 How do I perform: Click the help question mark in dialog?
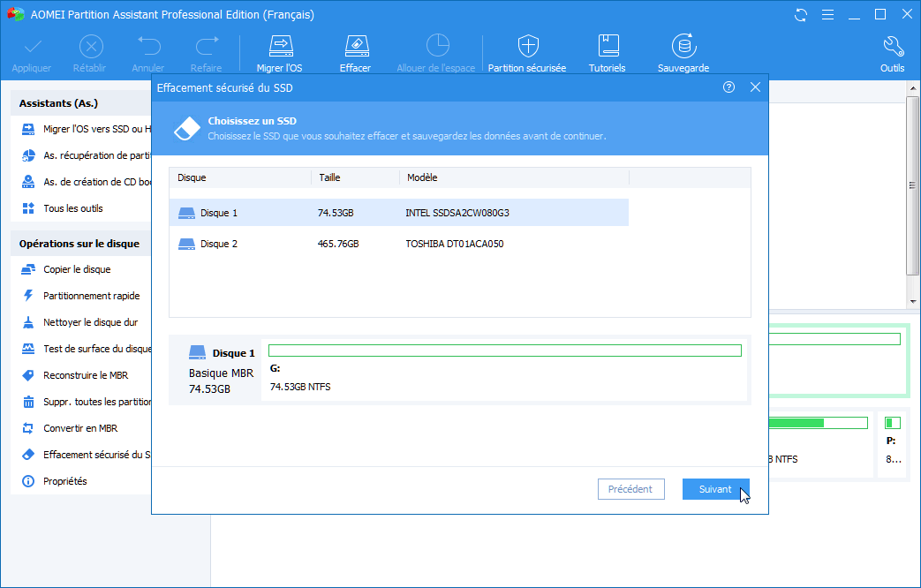728,87
